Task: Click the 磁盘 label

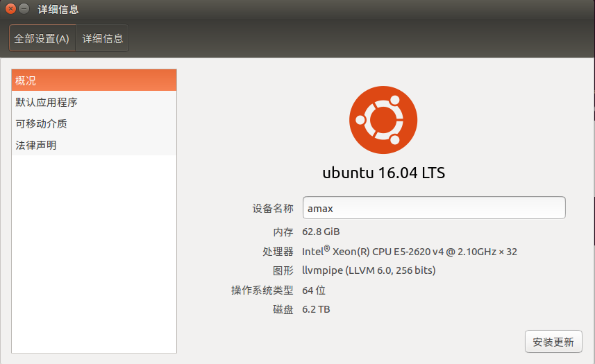Action: [283, 309]
